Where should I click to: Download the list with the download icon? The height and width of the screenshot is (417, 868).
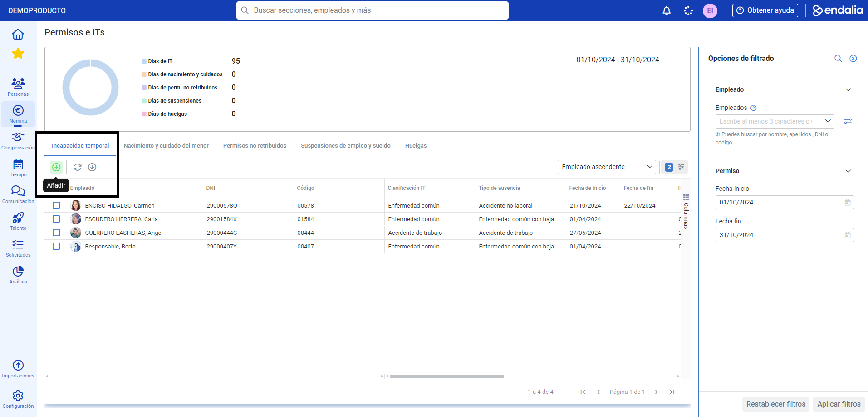pyautogui.click(x=92, y=167)
